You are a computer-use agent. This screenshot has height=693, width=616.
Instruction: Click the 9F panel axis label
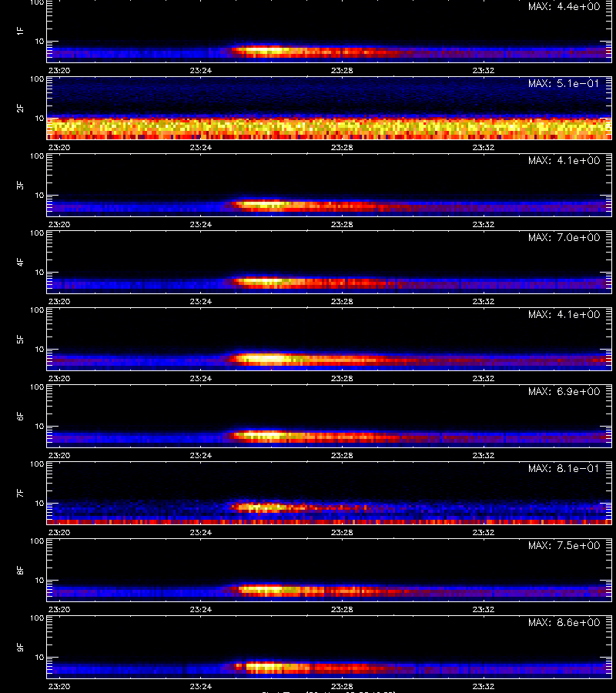pos(20,647)
